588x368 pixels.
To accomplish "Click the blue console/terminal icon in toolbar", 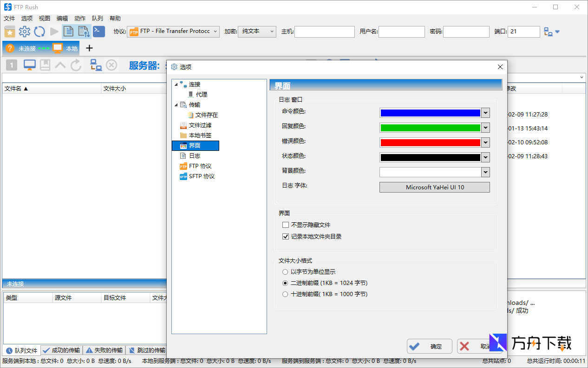I will 98,32.
